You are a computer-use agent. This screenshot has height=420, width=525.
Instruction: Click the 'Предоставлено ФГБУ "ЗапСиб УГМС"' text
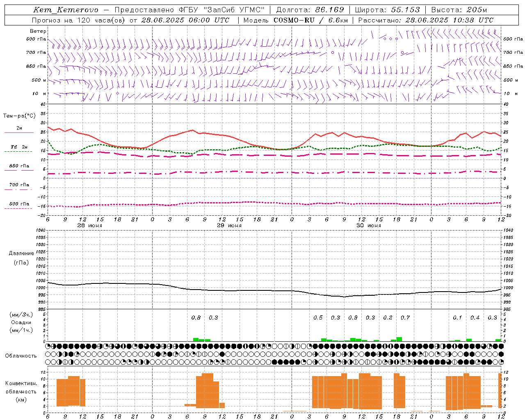(189, 10)
